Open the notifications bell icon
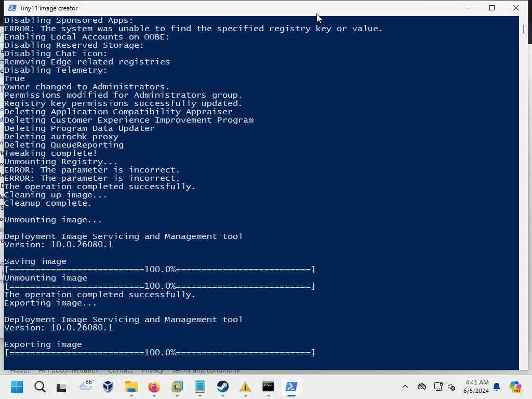This screenshot has height=399, width=532. (x=497, y=387)
